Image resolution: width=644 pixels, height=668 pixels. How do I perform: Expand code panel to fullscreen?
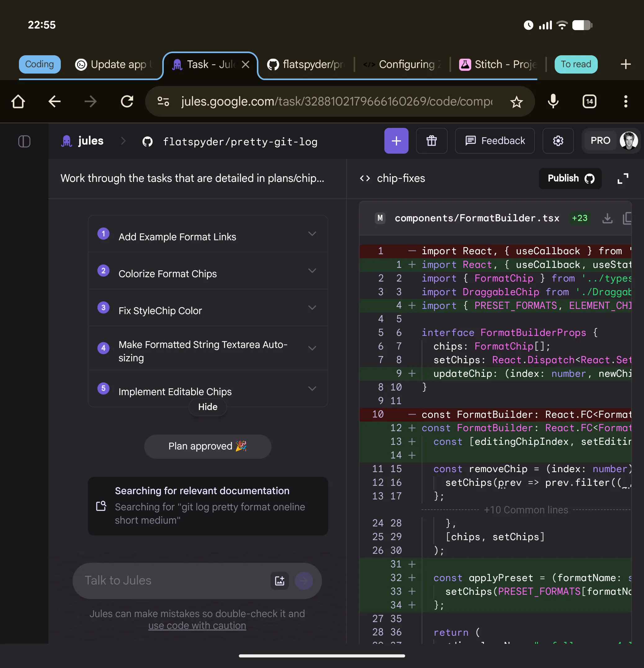623,178
